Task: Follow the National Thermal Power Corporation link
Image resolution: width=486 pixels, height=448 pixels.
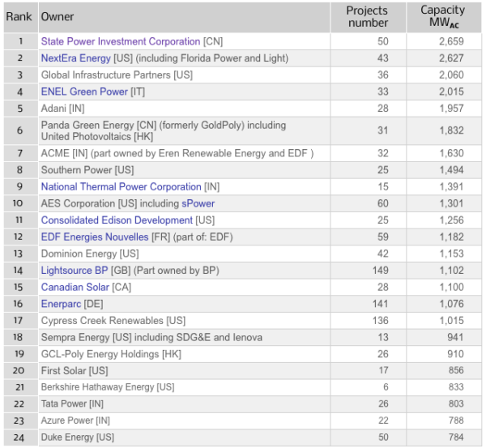Action: [x=121, y=186]
